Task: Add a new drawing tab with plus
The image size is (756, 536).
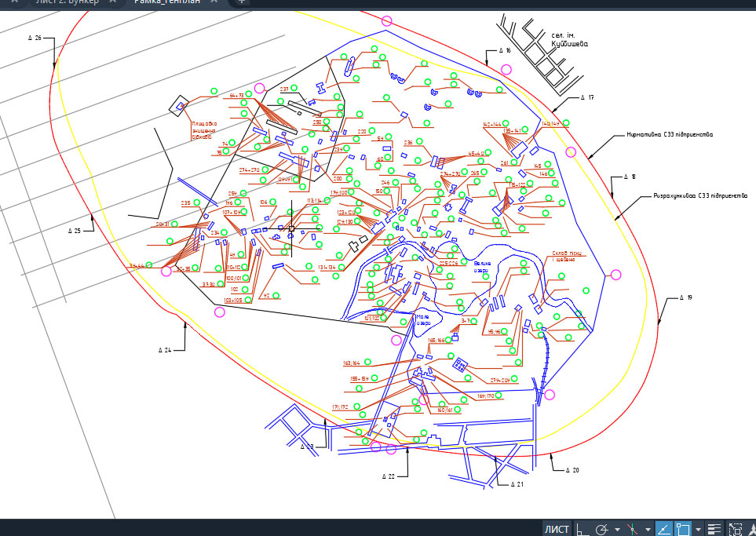Action: point(241,2)
